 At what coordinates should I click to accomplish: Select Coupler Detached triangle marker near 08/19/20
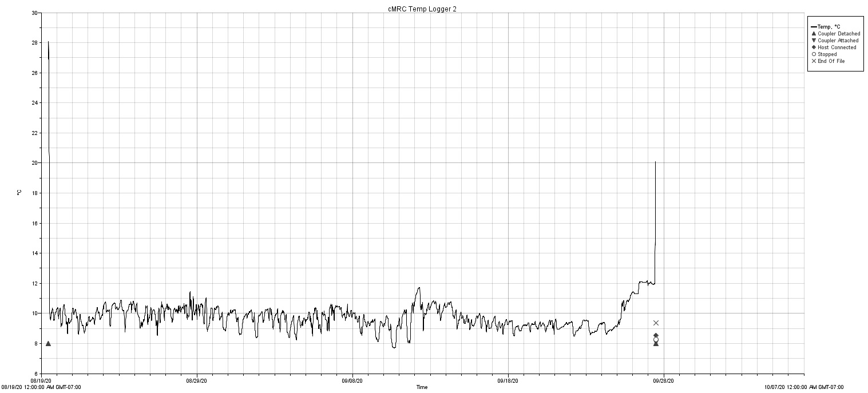pos(48,343)
